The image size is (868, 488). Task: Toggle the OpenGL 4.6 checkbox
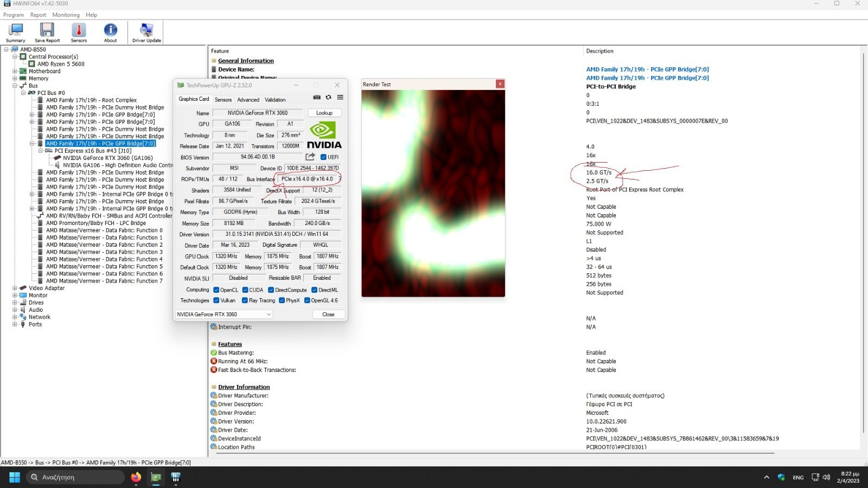(x=307, y=300)
